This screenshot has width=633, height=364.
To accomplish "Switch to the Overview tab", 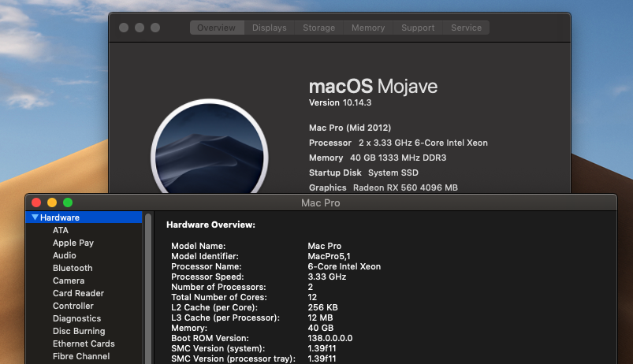I will [x=217, y=28].
